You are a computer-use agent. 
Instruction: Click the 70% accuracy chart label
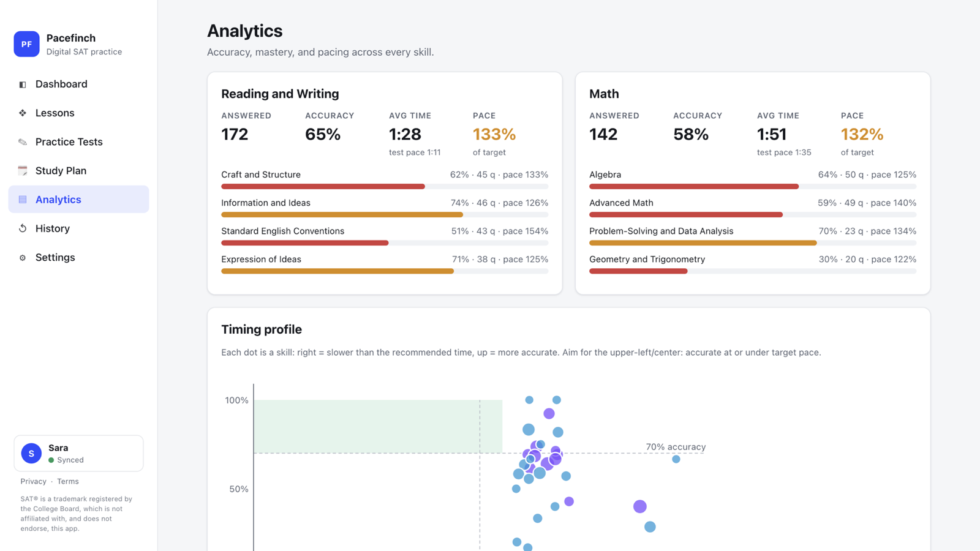pyautogui.click(x=676, y=447)
